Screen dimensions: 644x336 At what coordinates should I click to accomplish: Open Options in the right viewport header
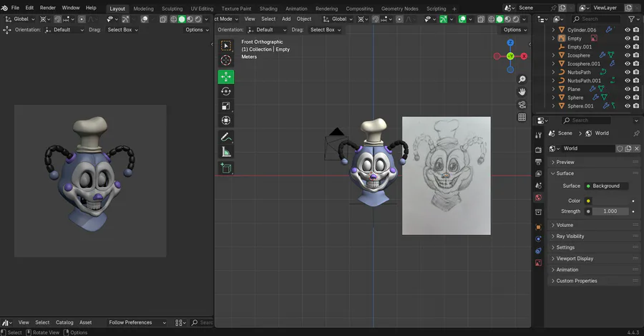tap(515, 29)
